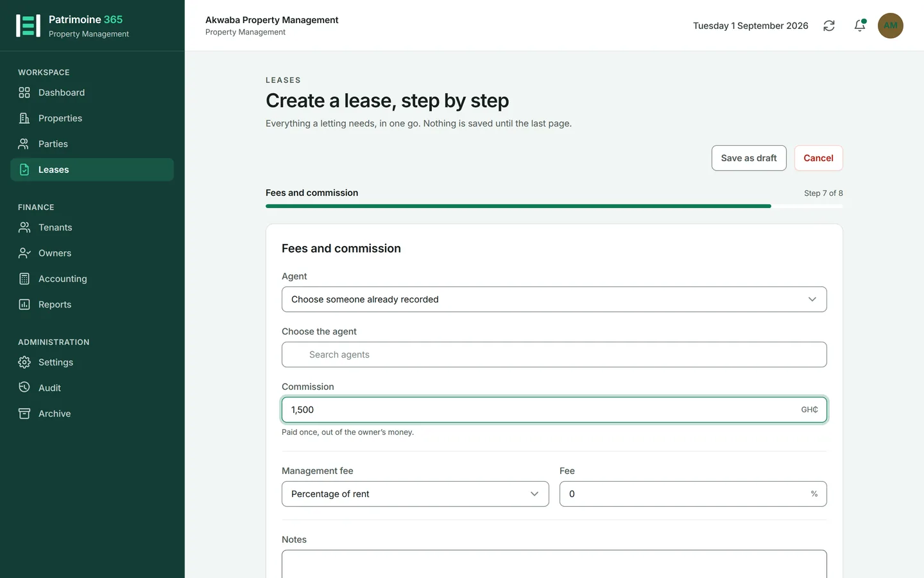Open Properties in the sidebar
This screenshot has height=578, width=924.
click(92, 118)
